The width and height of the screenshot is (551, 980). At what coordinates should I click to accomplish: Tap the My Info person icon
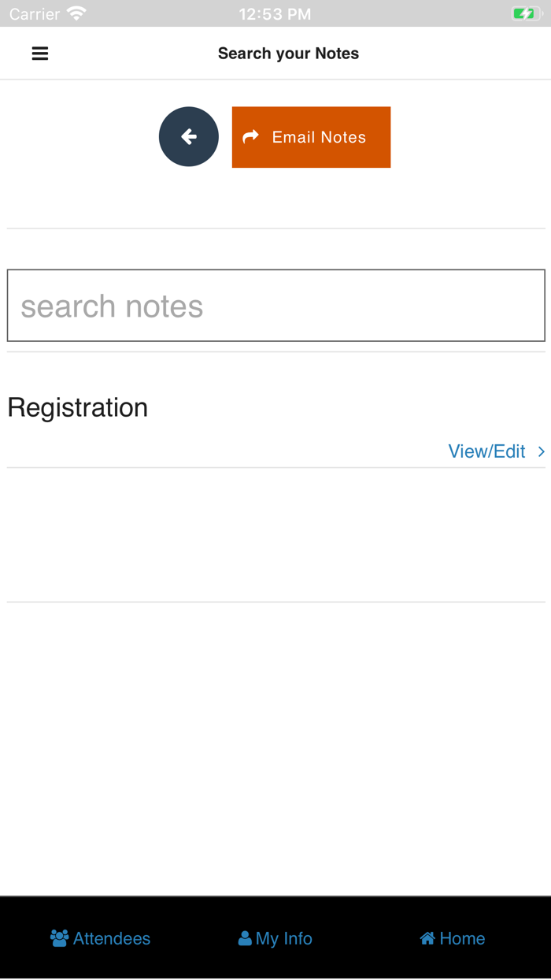coord(245,938)
